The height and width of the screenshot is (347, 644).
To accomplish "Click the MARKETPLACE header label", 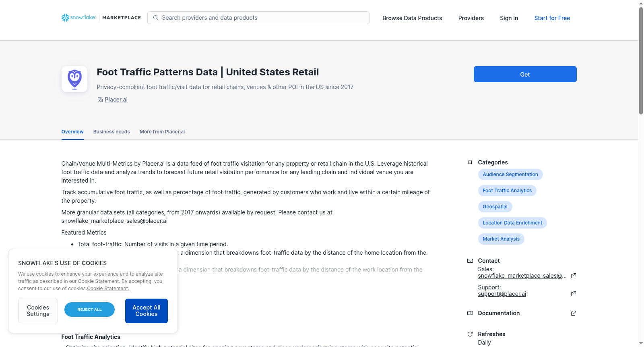I will click(x=122, y=18).
